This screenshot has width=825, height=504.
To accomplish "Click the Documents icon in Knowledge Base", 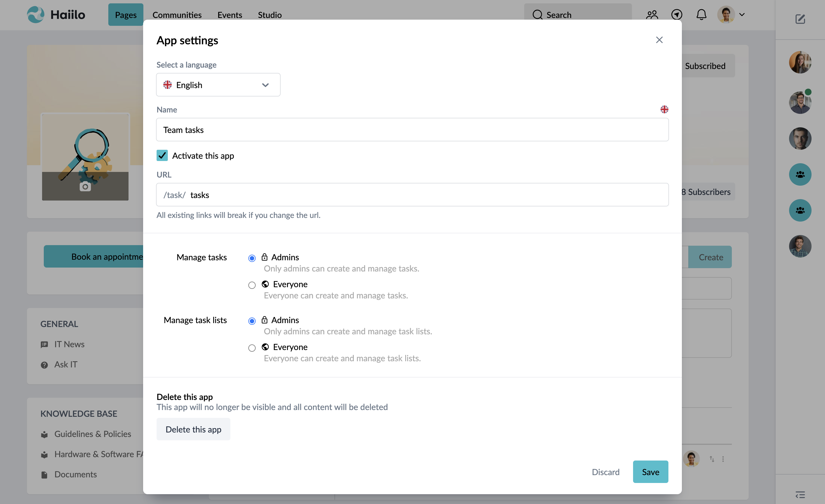I will tap(44, 475).
